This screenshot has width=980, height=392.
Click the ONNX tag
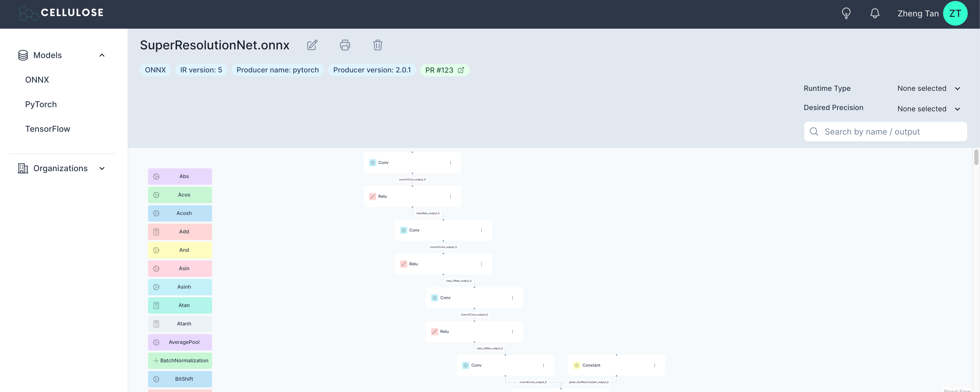click(x=155, y=70)
